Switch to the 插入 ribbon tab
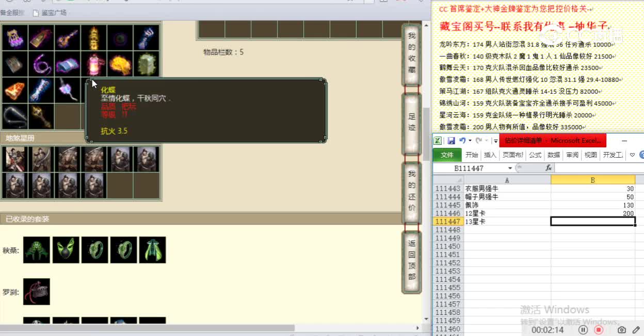This screenshot has height=336, width=644. click(490, 155)
